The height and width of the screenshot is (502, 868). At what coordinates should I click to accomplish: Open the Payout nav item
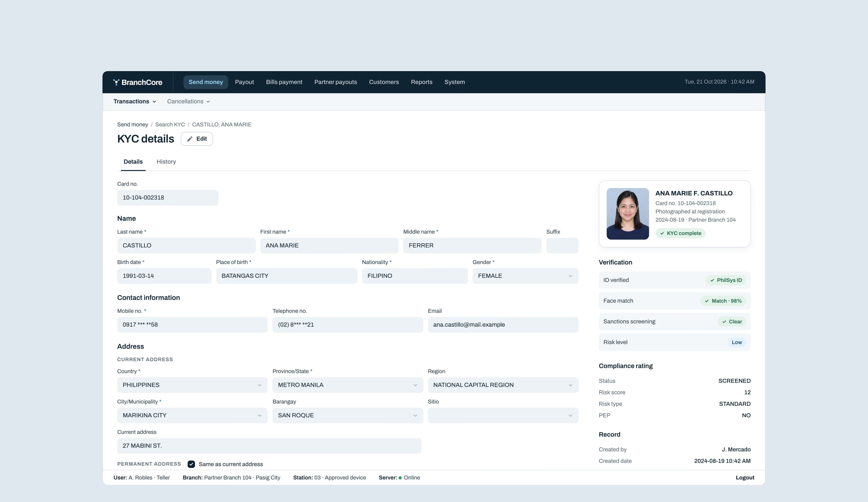[244, 82]
